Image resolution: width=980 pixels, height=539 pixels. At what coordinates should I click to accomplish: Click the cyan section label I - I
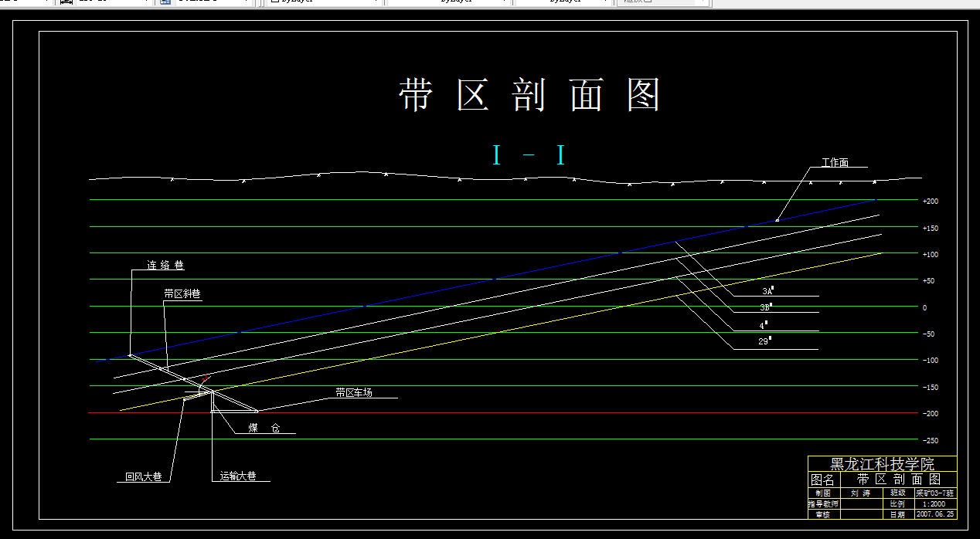[x=529, y=156]
